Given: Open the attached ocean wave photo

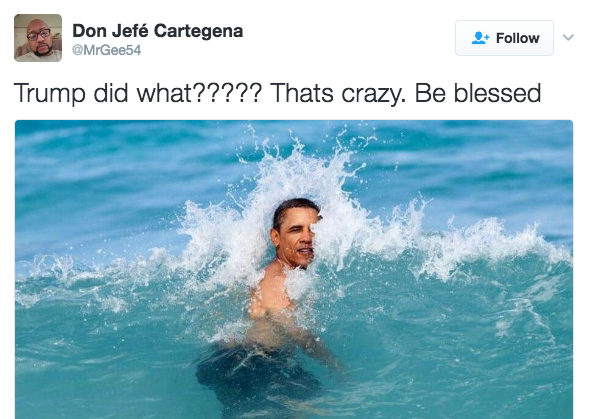Looking at the screenshot, I should click(x=294, y=270).
